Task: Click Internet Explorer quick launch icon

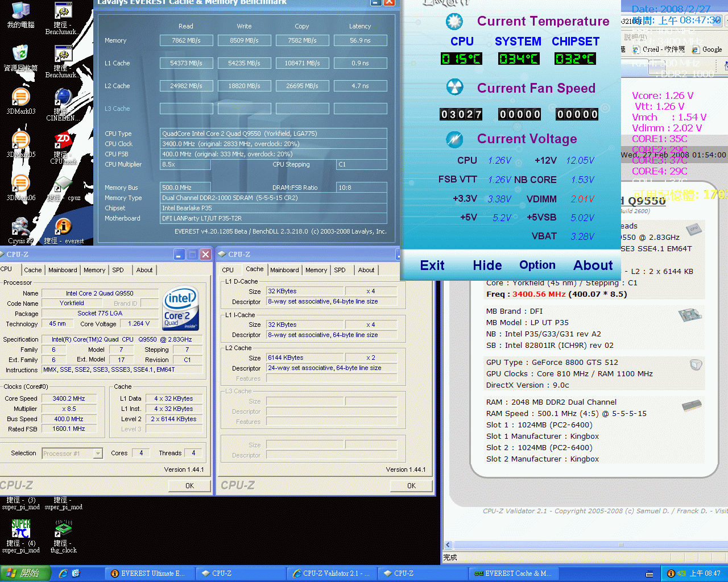Action: point(63,573)
